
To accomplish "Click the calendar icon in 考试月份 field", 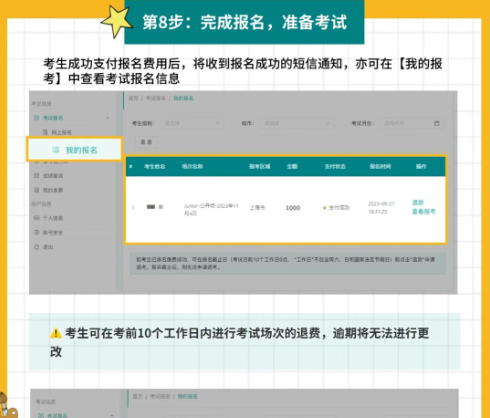I will pyautogui.click(x=437, y=123).
